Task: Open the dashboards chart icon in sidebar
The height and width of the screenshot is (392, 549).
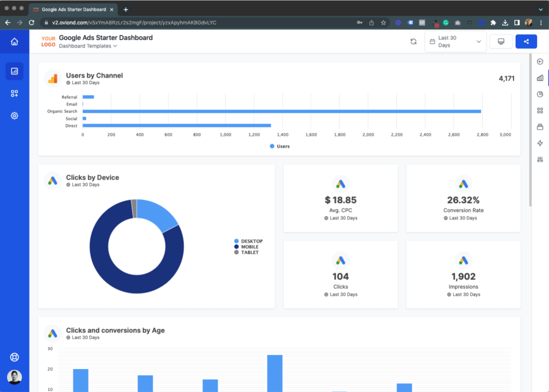Action: pos(14,71)
